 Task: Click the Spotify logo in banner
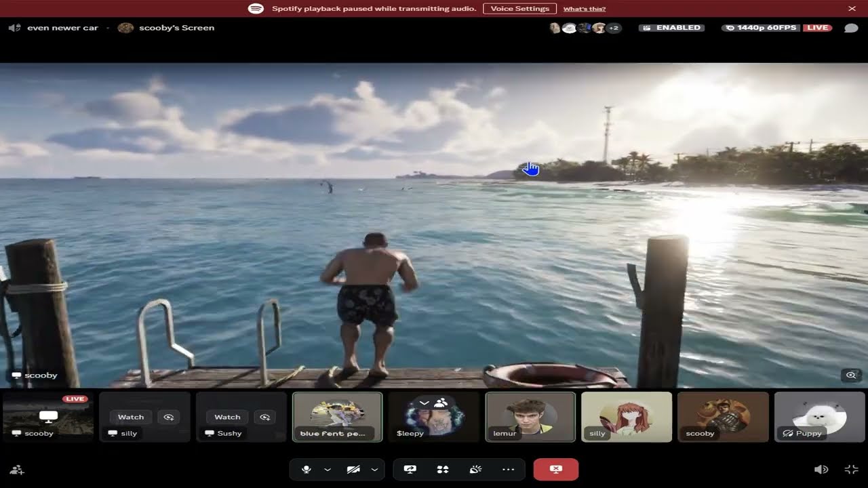(x=256, y=9)
